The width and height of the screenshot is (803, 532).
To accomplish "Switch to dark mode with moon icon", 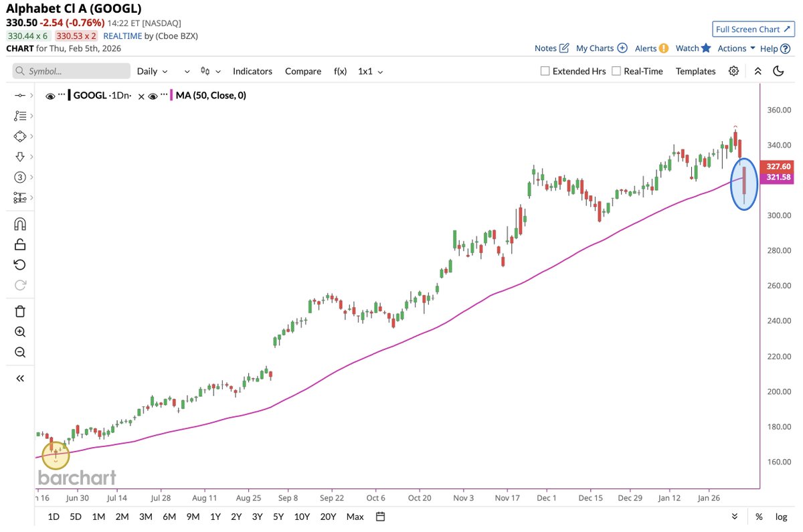I will pos(778,71).
